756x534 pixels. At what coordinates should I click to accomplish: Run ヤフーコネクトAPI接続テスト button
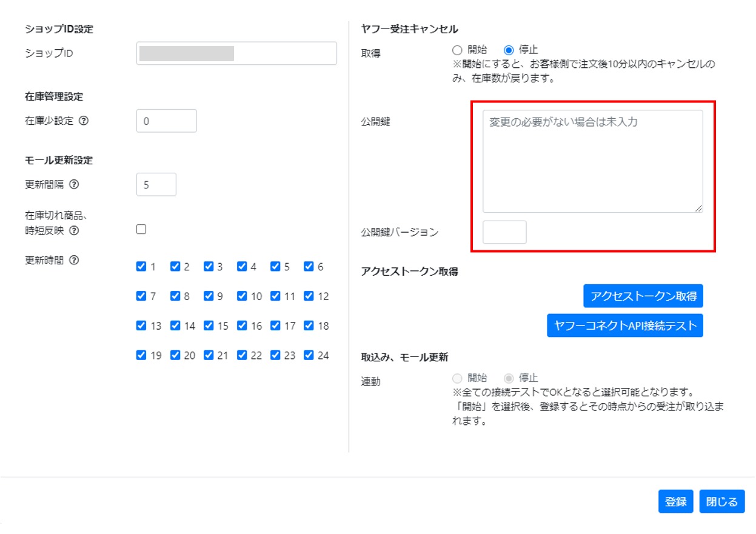(625, 325)
